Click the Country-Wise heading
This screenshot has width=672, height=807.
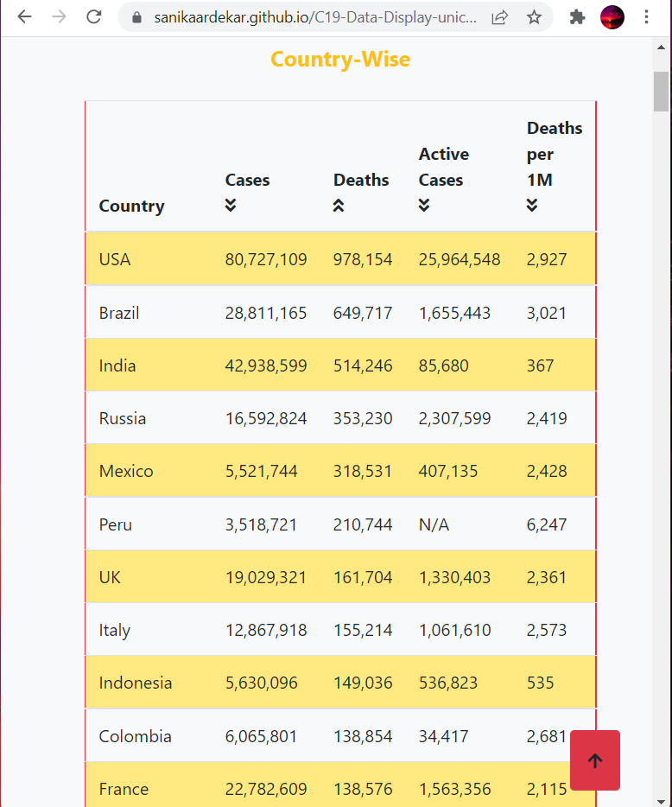(x=340, y=60)
